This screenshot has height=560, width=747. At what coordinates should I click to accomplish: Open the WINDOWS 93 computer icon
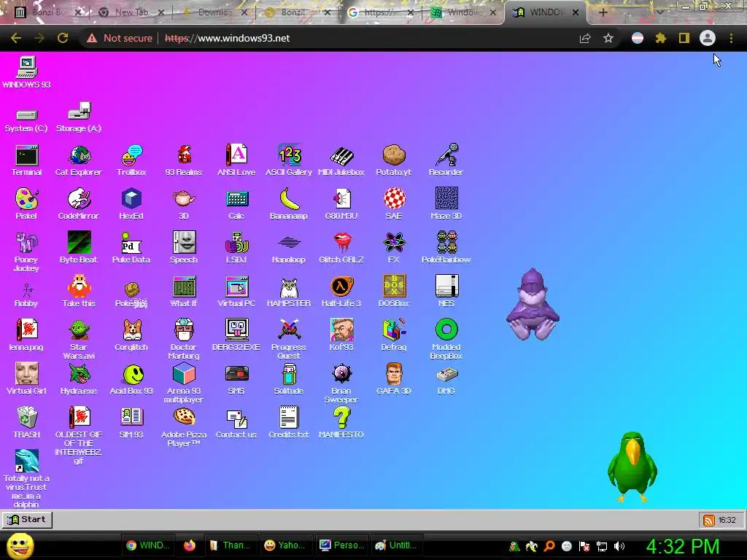[x=26, y=72]
